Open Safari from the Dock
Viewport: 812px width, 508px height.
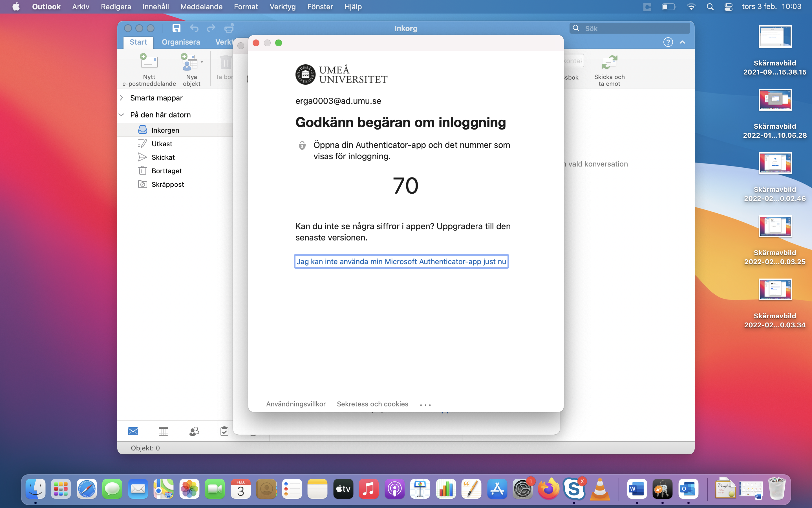(87, 489)
